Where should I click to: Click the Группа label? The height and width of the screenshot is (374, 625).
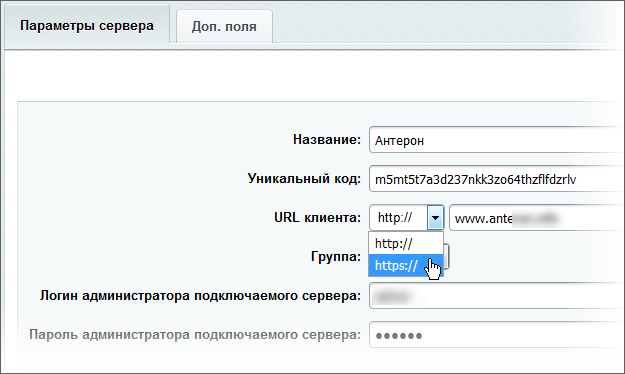click(336, 256)
